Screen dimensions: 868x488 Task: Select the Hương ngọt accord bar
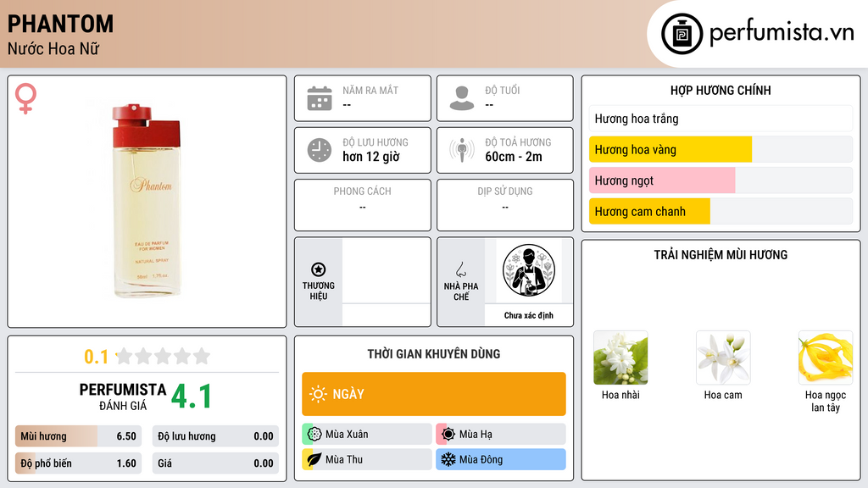[x=721, y=180]
